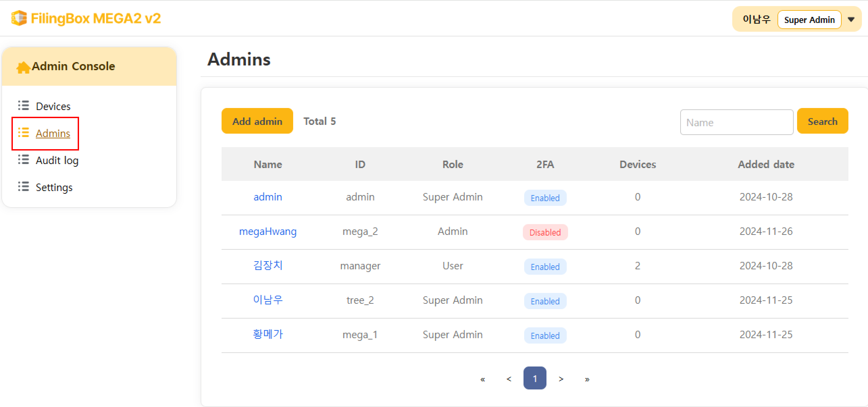Open the Settings menu item
This screenshot has height=407, width=868.
pyautogui.click(x=54, y=187)
